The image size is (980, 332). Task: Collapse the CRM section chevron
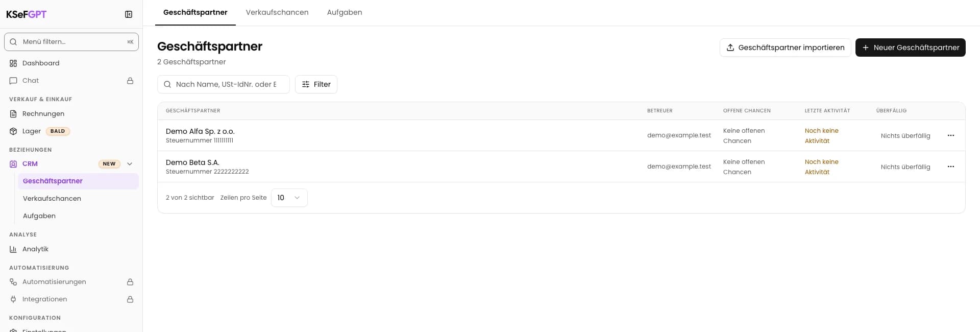click(x=130, y=164)
